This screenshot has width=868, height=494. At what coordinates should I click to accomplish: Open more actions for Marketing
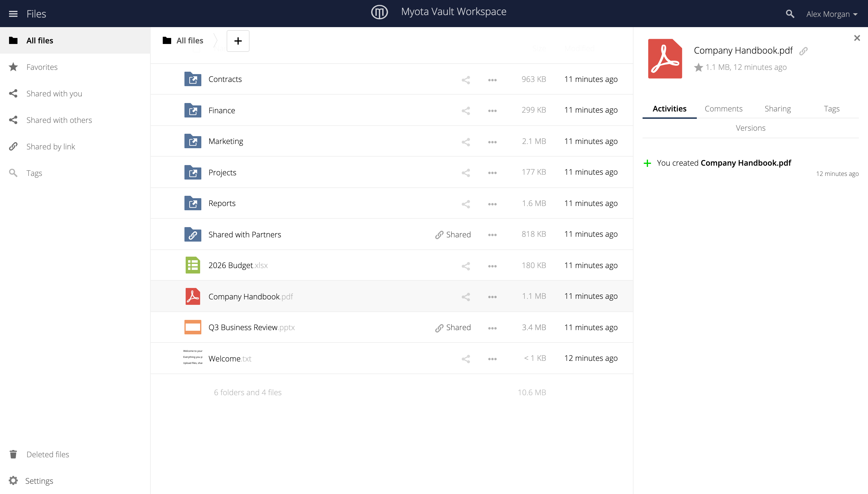click(x=492, y=142)
